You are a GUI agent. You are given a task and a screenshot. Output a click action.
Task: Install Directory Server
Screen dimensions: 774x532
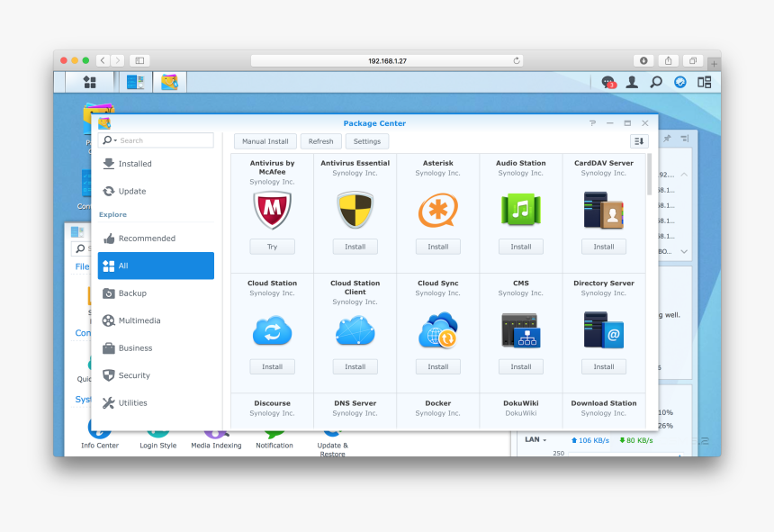coord(604,366)
